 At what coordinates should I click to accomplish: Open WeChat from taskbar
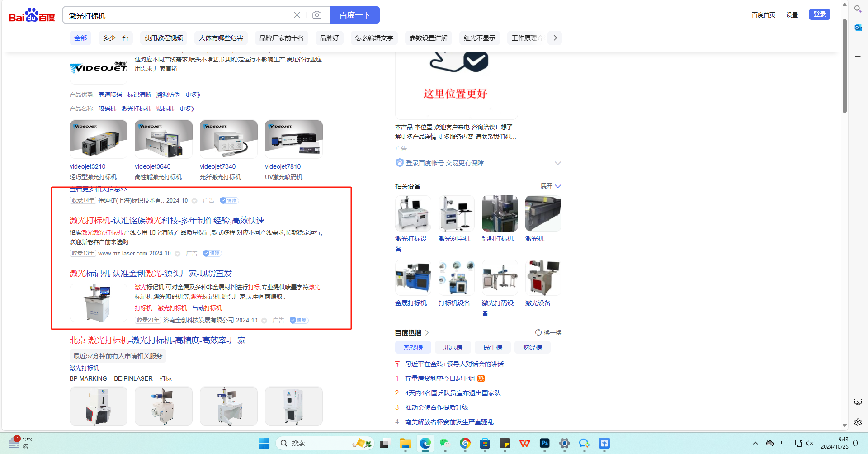tap(445, 443)
